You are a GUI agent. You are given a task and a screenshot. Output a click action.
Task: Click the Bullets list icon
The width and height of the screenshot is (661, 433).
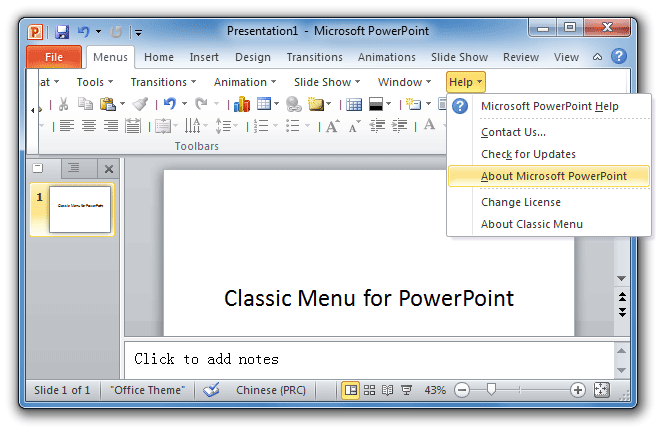(293, 126)
